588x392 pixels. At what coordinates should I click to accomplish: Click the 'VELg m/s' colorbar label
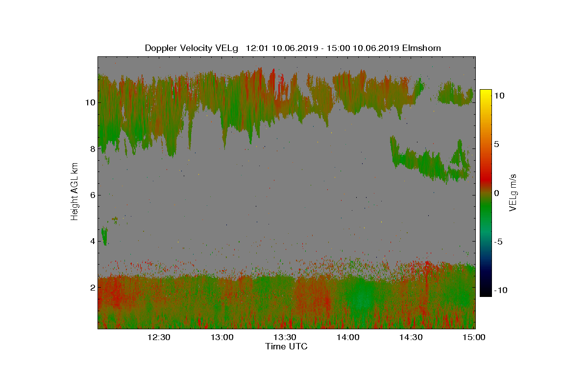(x=513, y=192)
